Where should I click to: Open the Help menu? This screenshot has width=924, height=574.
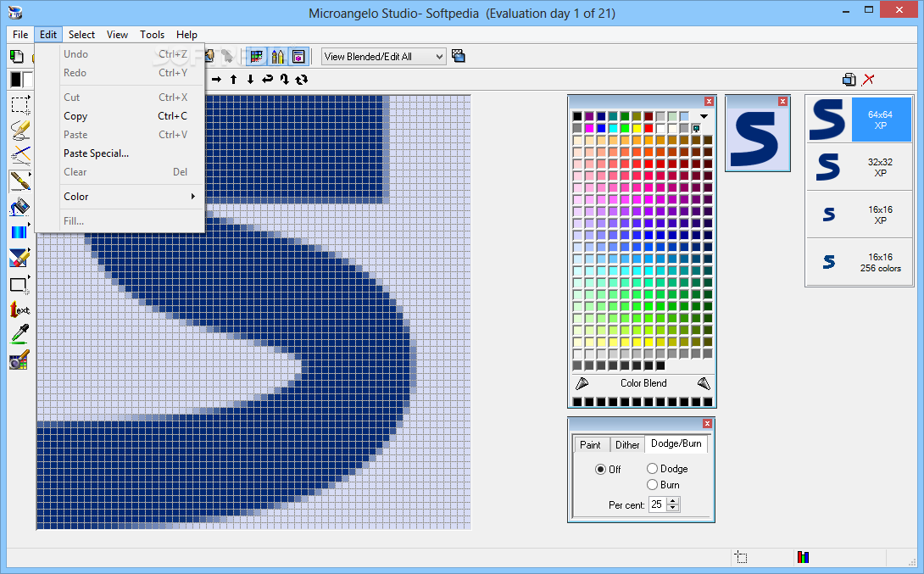pyautogui.click(x=186, y=35)
